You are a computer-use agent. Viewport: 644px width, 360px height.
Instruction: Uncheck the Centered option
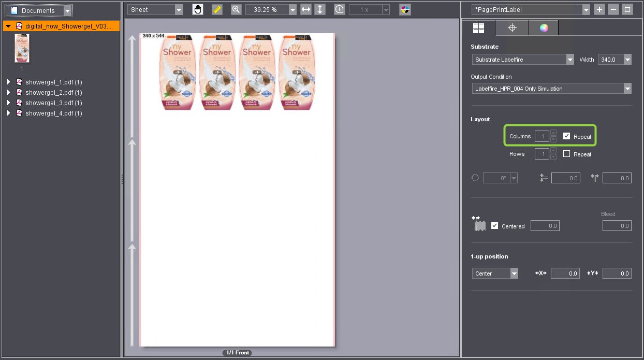(495, 225)
